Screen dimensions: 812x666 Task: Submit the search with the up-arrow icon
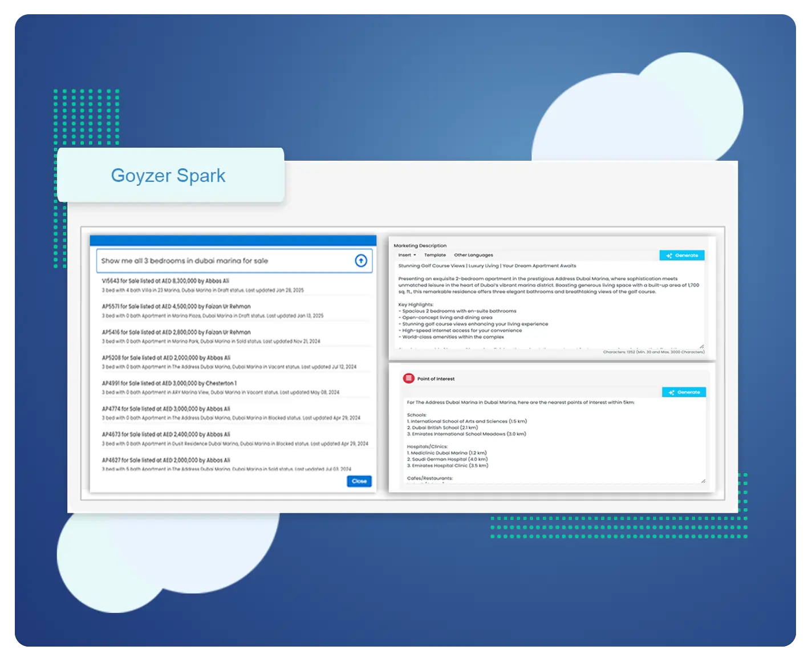coord(360,261)
